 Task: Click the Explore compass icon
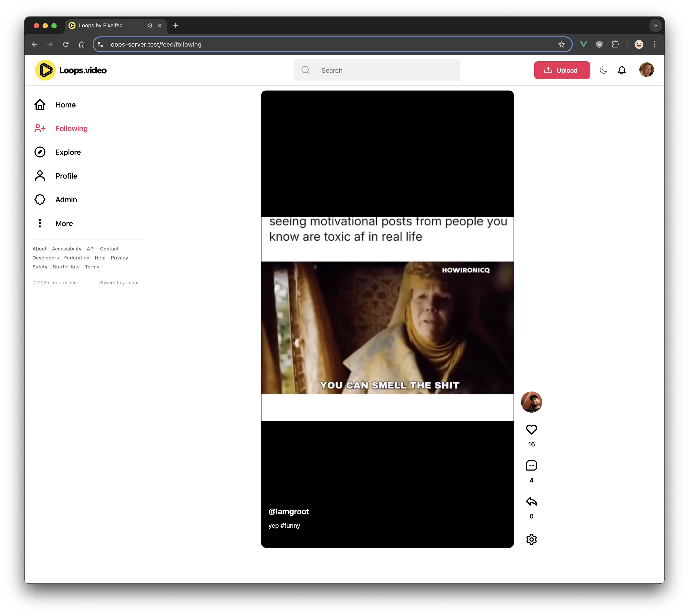(40, 152)
